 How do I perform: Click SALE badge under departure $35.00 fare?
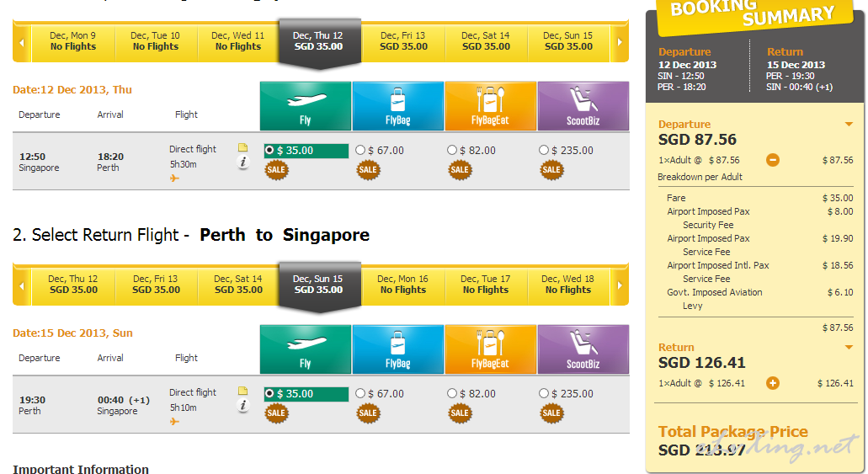pos(276,169)
